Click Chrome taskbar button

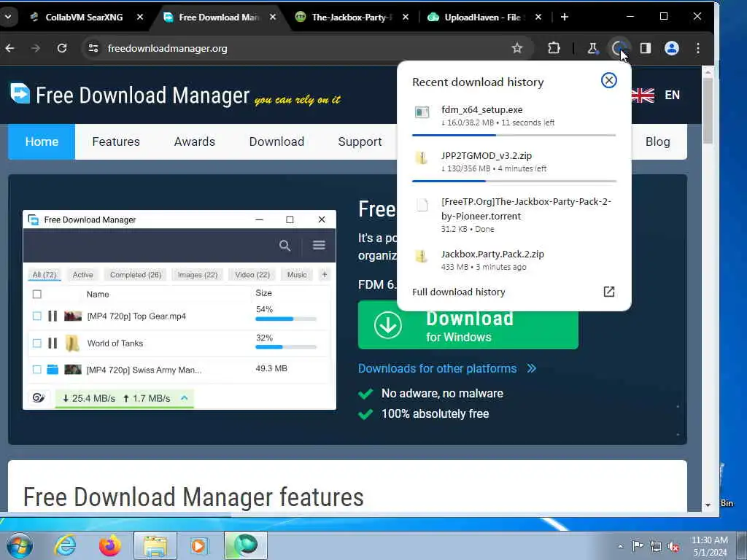(246, 545)
